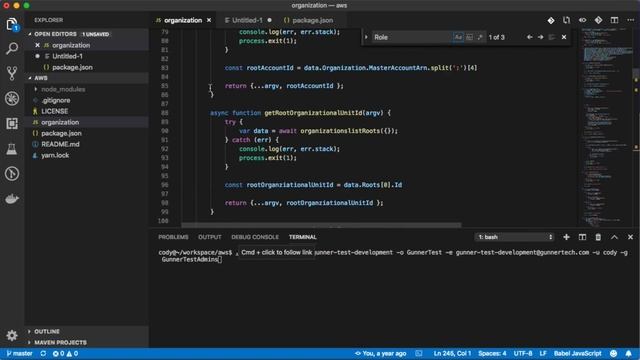The width and height of the screenshot is (640, 360).
Task: Open the Source Control view
Action: 12,73
